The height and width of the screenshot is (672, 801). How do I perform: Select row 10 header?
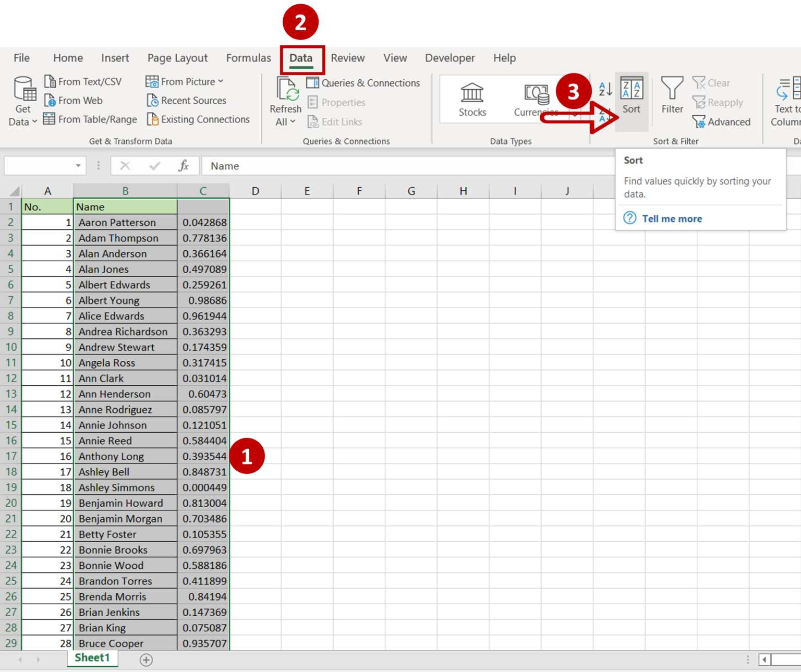pyautogui.click(x=11, y=347)
